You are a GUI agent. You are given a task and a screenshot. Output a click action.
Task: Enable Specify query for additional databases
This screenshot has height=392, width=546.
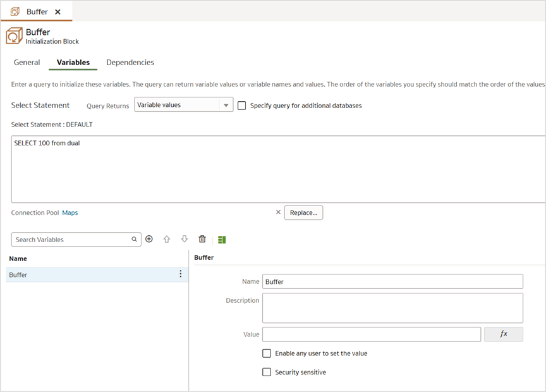241,106
